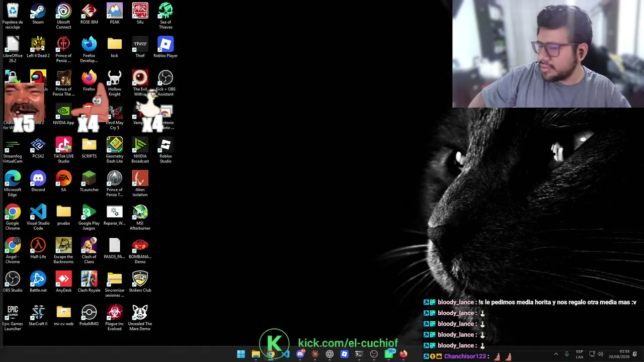Viewport: 644px width, 362px height.
Task: Select the PokeMMO desktop shortcut
Action: click(89, 316)
